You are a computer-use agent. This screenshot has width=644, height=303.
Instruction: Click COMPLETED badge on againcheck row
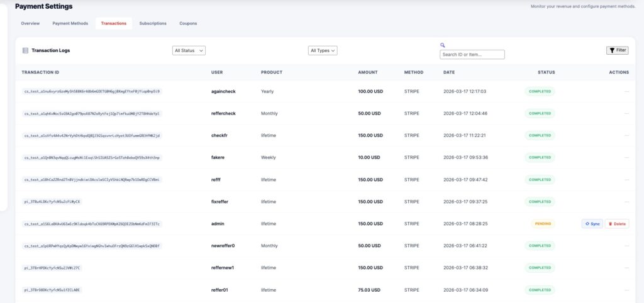[538, 91]
